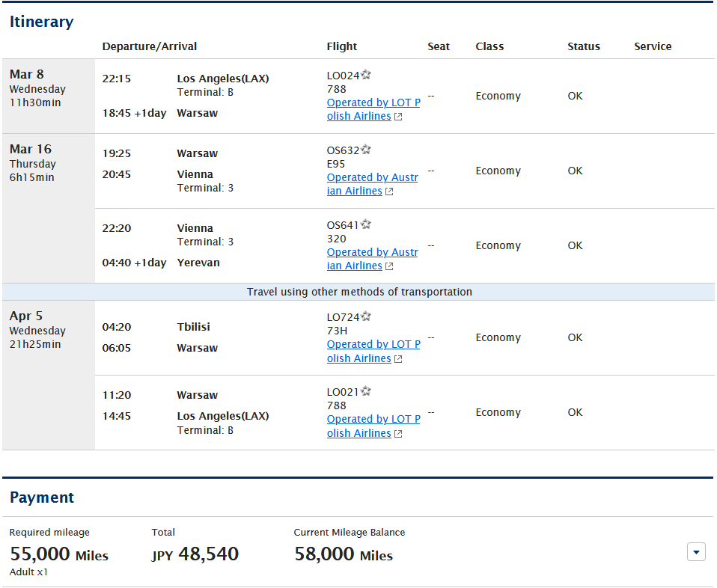Click external link icon for LO724 operator

point(398,359)
